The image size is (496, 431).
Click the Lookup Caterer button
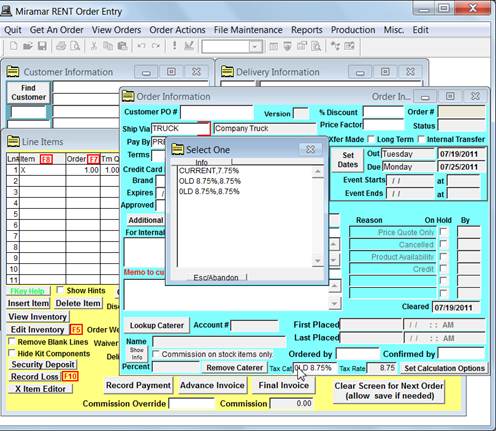[157, 325]
